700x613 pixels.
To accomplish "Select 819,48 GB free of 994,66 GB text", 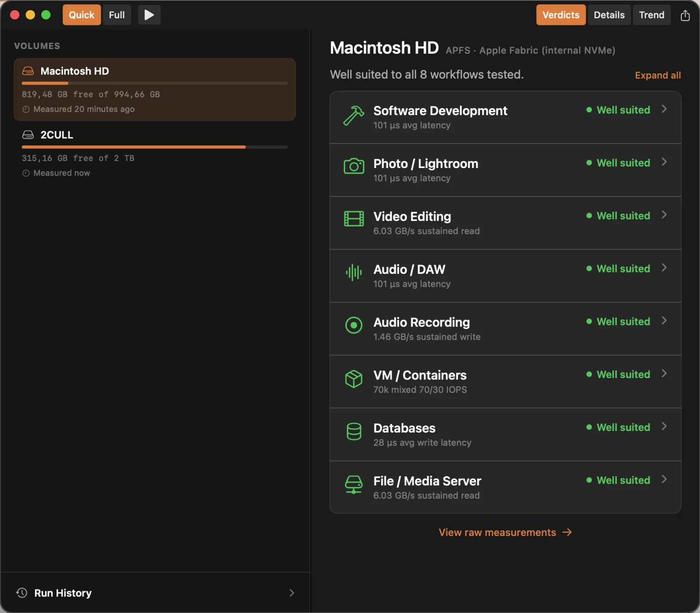I will 91,95.
